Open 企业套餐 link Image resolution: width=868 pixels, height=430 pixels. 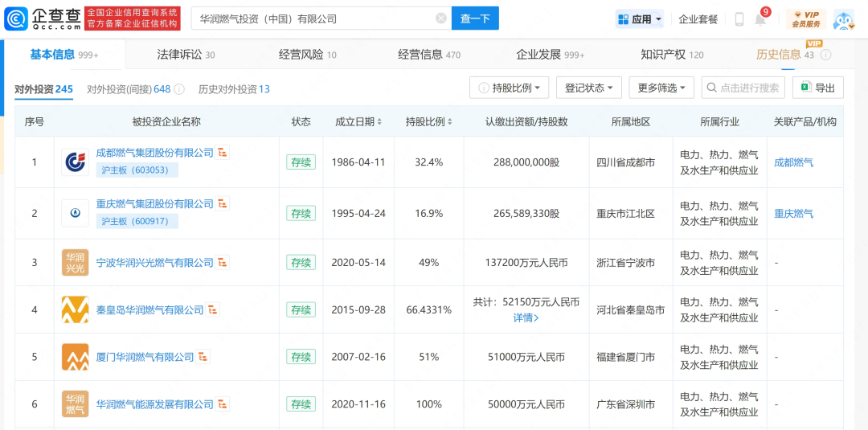698,18
